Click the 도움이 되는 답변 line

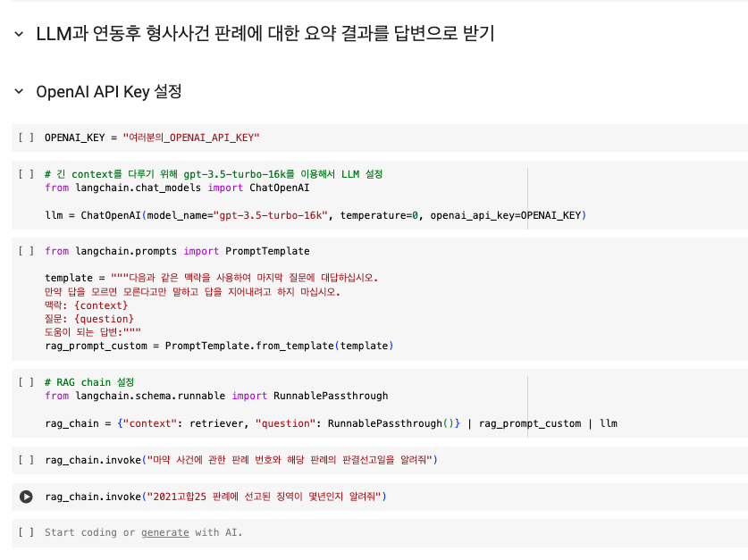pyautogui.click(x=93, y=332)
